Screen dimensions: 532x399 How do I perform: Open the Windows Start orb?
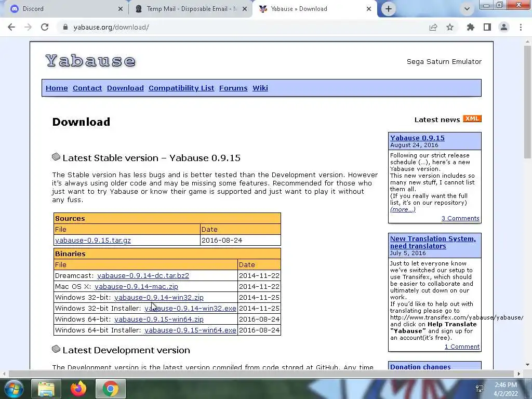coord(14,389)
